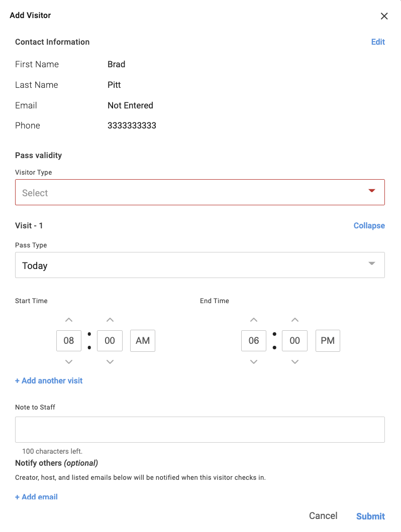Increase the End Time hour with up arrow
The width and height of the screenshot is (401, 532).
(254, 320)
